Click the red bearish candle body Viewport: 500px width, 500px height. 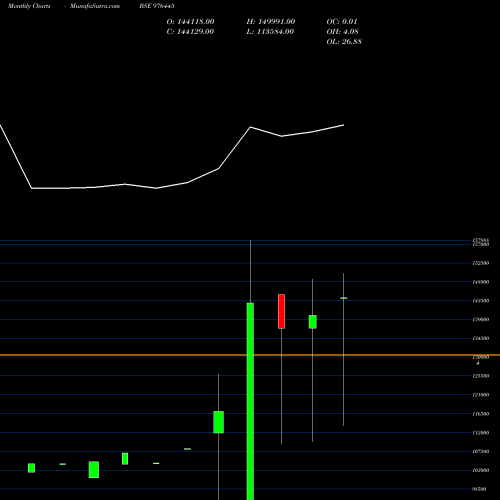tap(282, 311)
